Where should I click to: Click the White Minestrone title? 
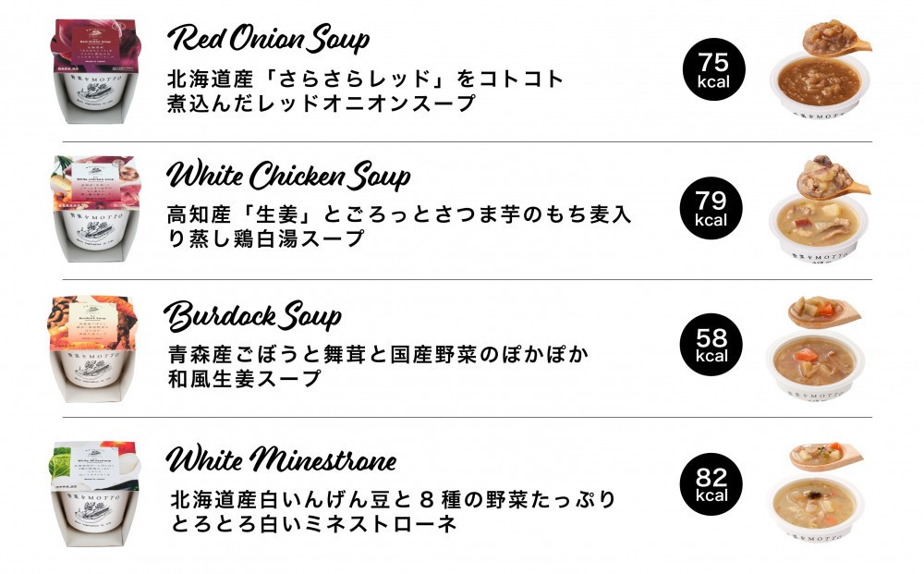tap(281, 459)
